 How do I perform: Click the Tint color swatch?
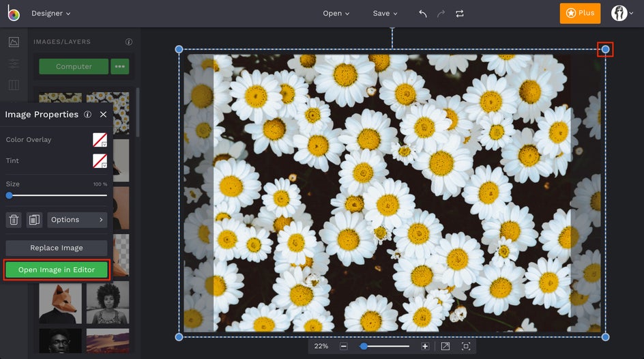(x=100, y=161)
